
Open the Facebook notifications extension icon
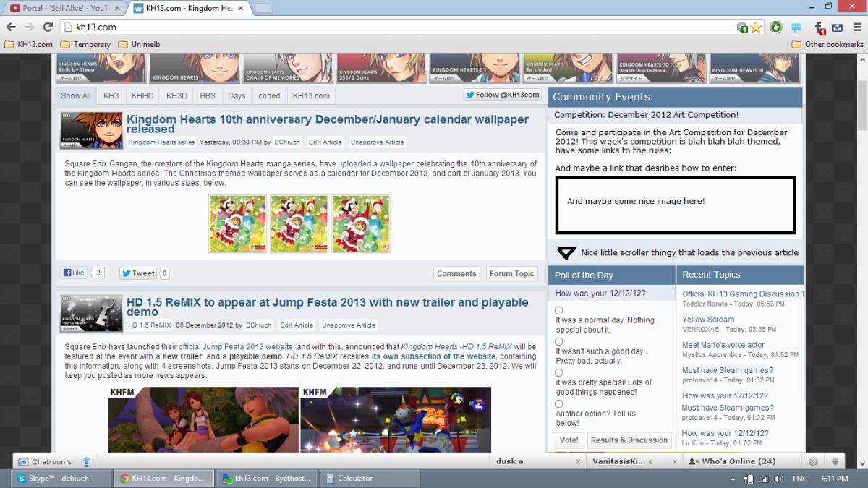(820, 28)
